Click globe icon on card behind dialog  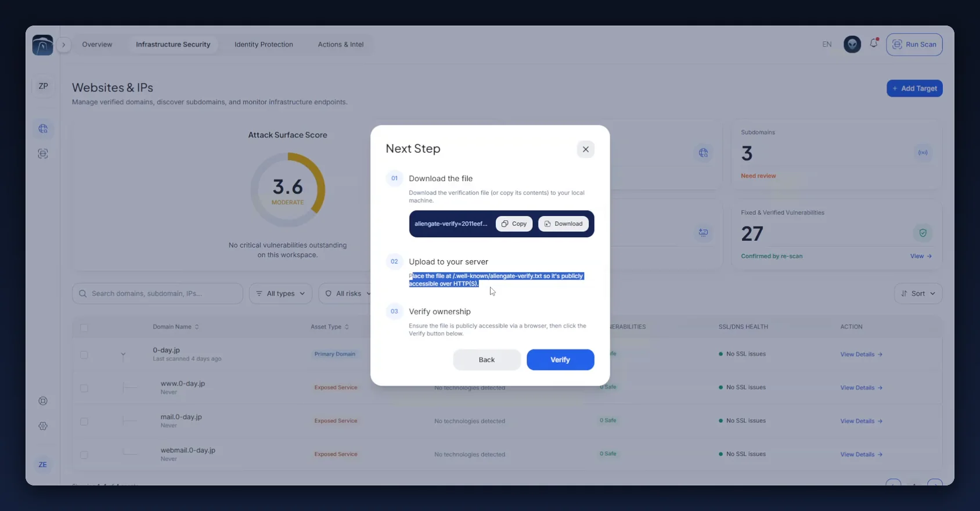click(x=703, y=153)
